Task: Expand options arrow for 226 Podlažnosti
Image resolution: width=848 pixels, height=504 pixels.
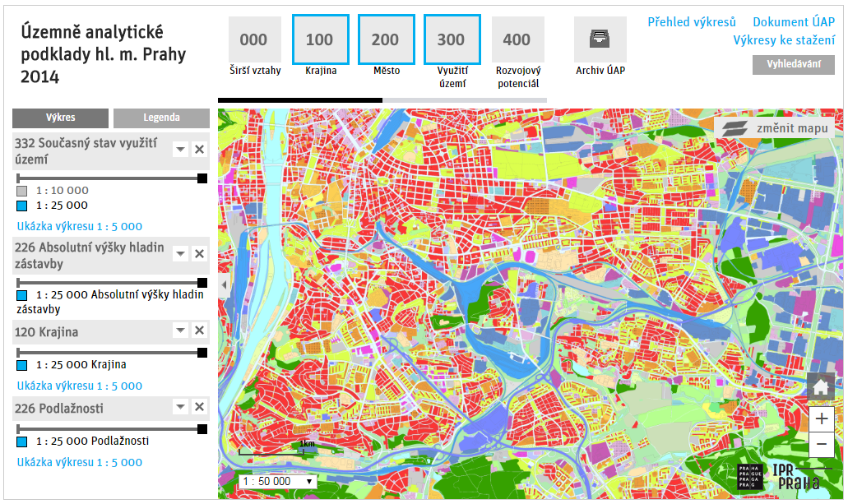Action: tap(180, 407)
